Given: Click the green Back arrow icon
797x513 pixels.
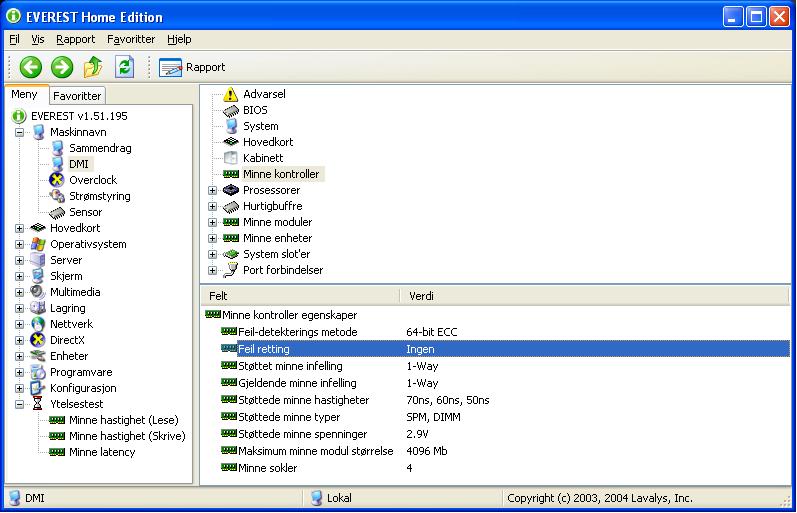Looking at the screenshot, I should [30, 67].
